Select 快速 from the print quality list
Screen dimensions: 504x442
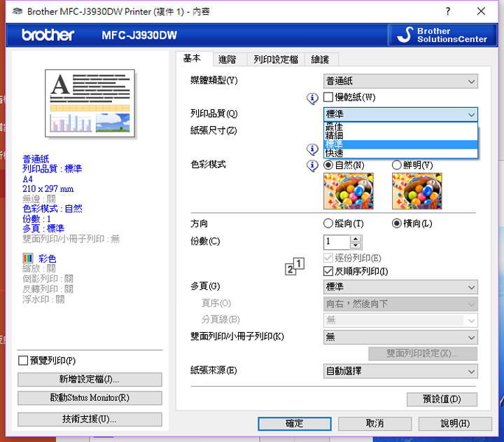click(x=400, y=153)
